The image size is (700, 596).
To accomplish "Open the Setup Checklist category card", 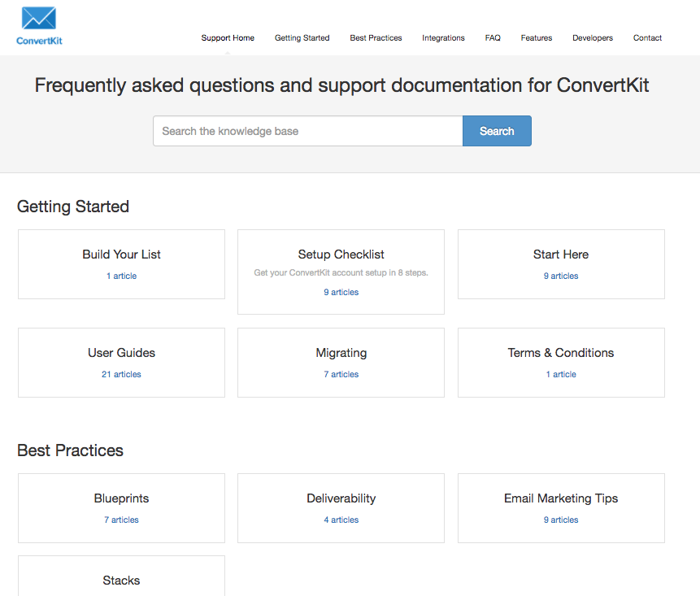I will coord(341,271).
